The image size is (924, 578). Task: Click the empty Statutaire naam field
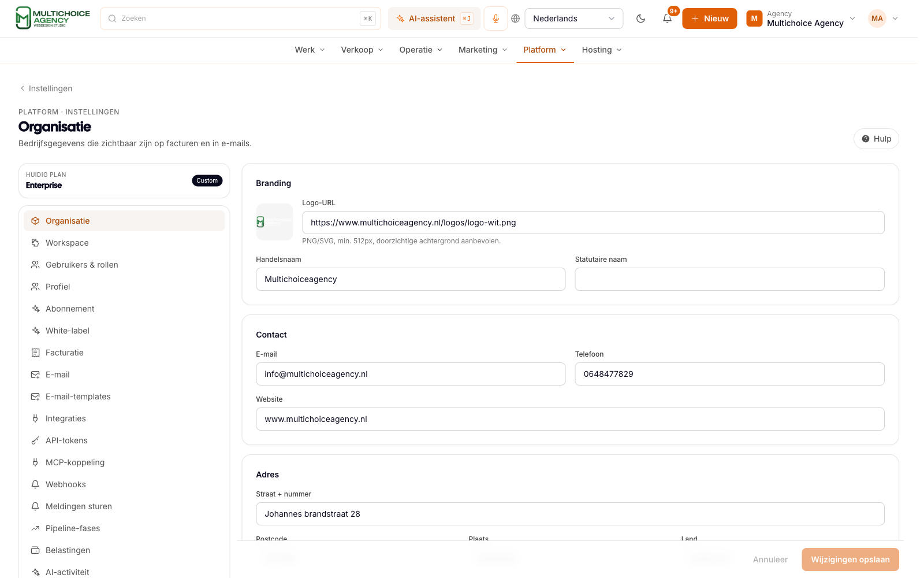[729, 279]
